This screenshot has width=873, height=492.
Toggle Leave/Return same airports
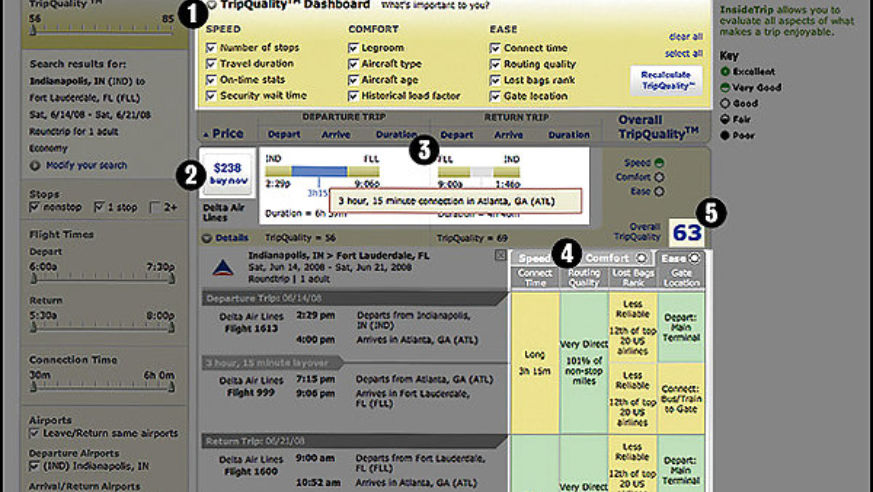35,433
